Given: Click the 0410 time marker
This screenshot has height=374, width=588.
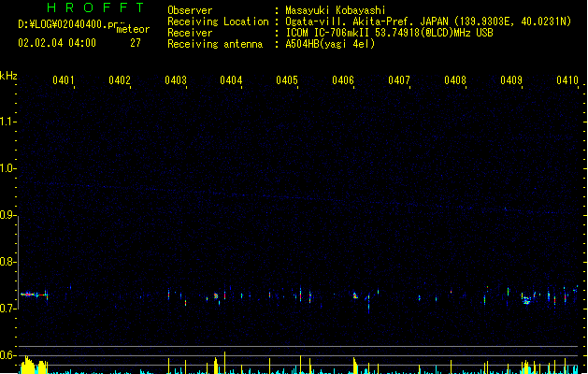Looking at the screenshot, I should tap(567, 80).
